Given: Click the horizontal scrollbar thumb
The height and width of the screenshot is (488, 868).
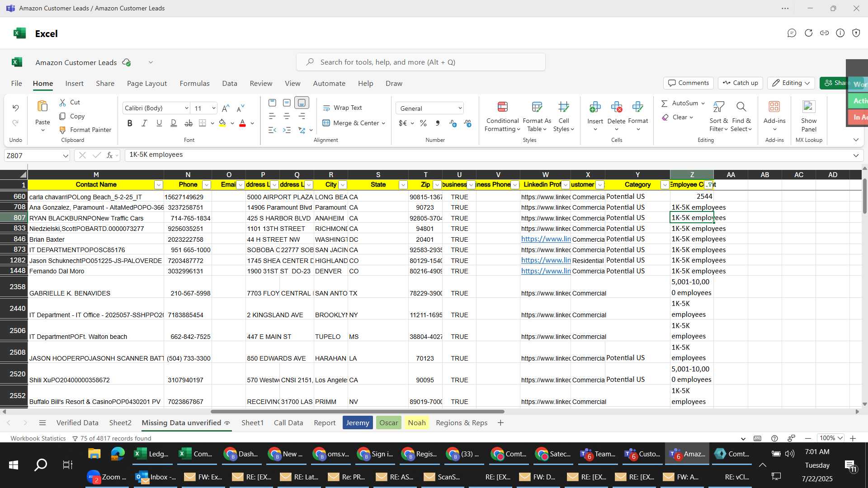Looking at the screenshot, I should pos(357,412).
